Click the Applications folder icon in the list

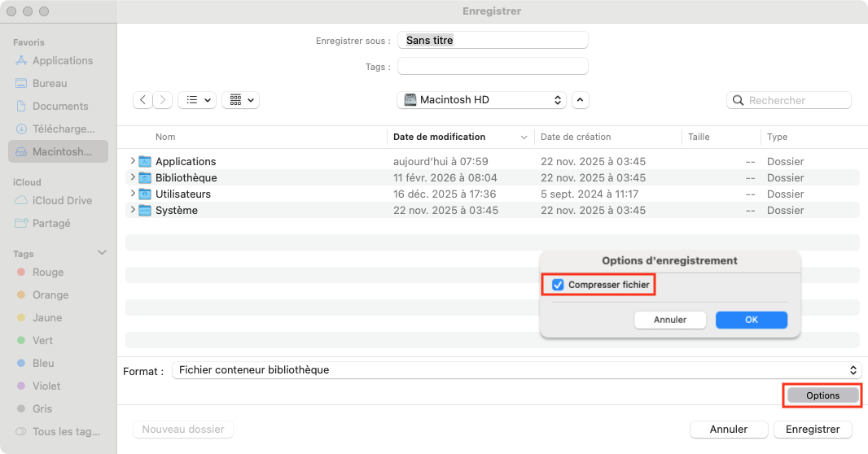click(x=144, y=161)
